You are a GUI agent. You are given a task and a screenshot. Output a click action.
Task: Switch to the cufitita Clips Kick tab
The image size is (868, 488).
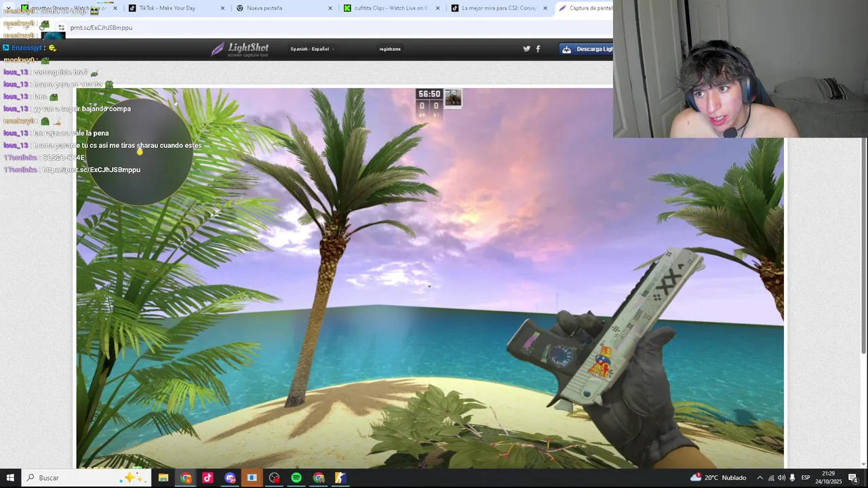click(391, 8)
